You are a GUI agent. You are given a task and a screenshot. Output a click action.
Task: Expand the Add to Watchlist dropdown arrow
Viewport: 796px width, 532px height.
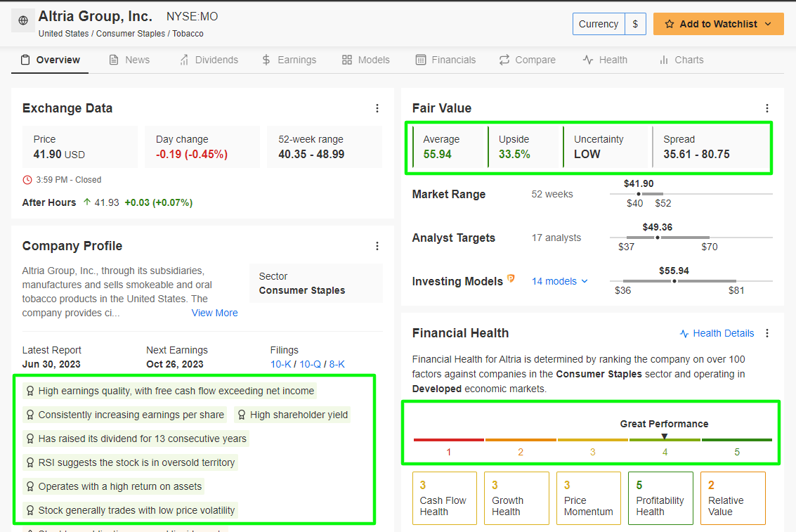pyautogui.click(x=768, y=24)
